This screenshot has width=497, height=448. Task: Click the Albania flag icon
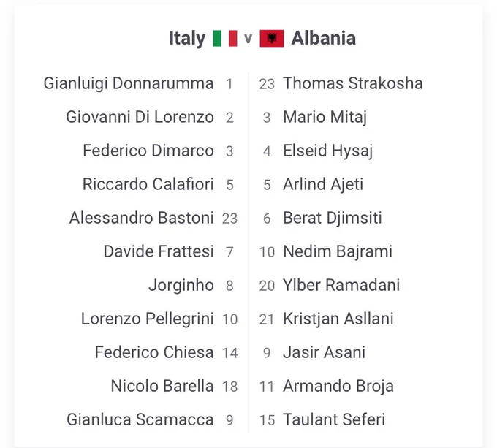point(272,38)
